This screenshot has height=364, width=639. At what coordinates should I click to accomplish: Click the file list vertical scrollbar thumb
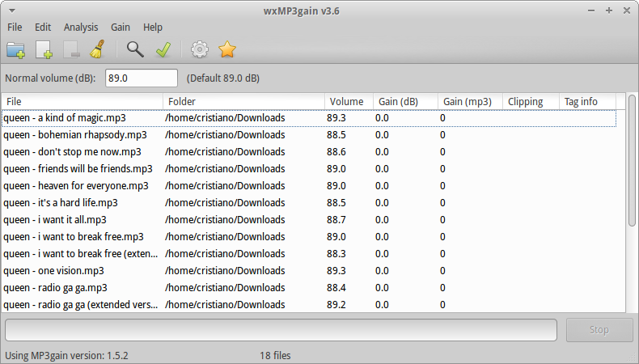click(632, 160)
